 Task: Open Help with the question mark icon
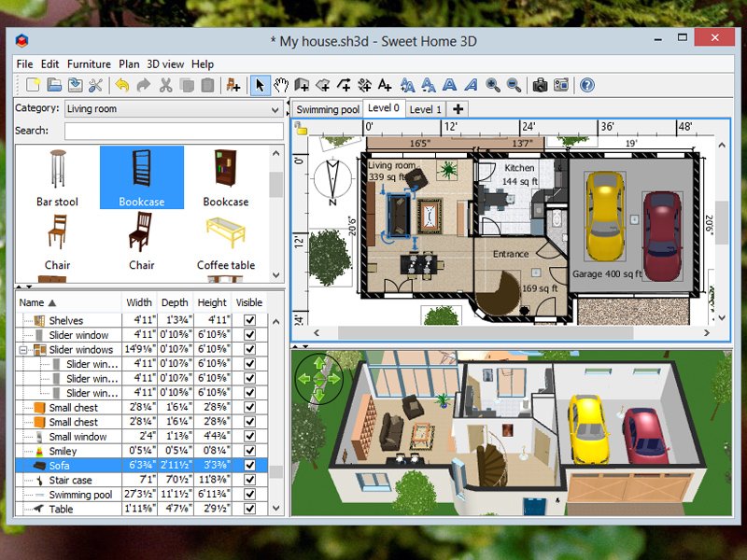click(x=587, y=85)
